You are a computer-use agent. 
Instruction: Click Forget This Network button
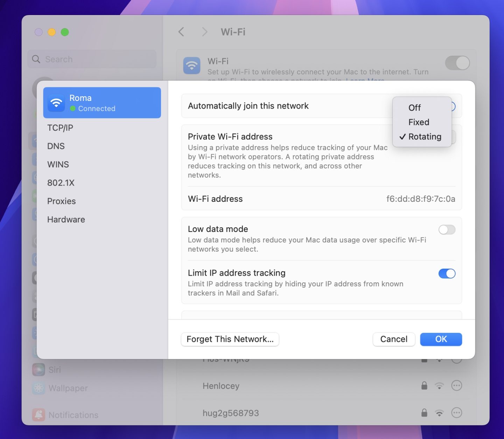(x=230, y=339)
